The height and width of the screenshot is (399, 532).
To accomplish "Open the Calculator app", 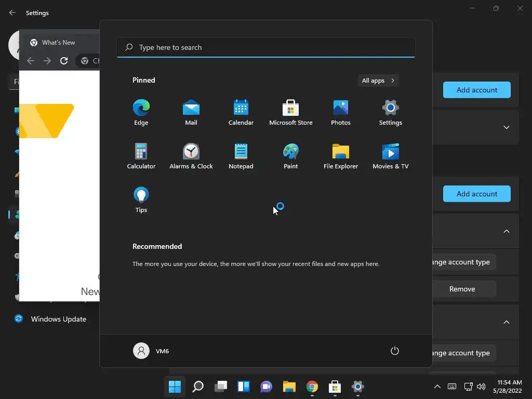I will [x=141, y=156].
